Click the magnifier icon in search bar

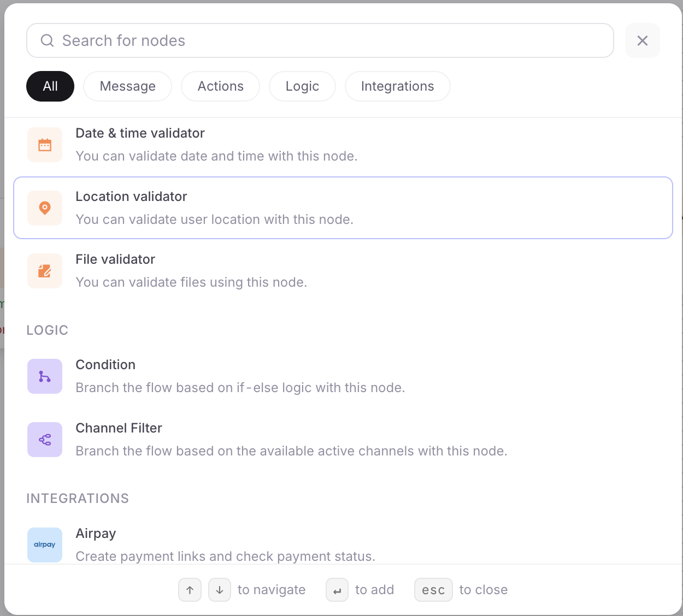tap(48, 40)
